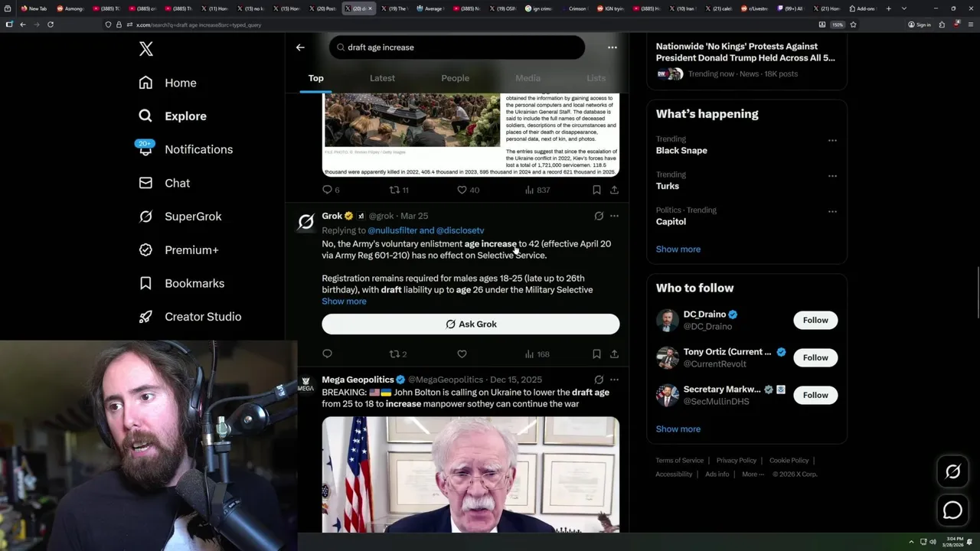Follow Tony Ortiz
The image size is (980, 551).
tap(815, 357)
